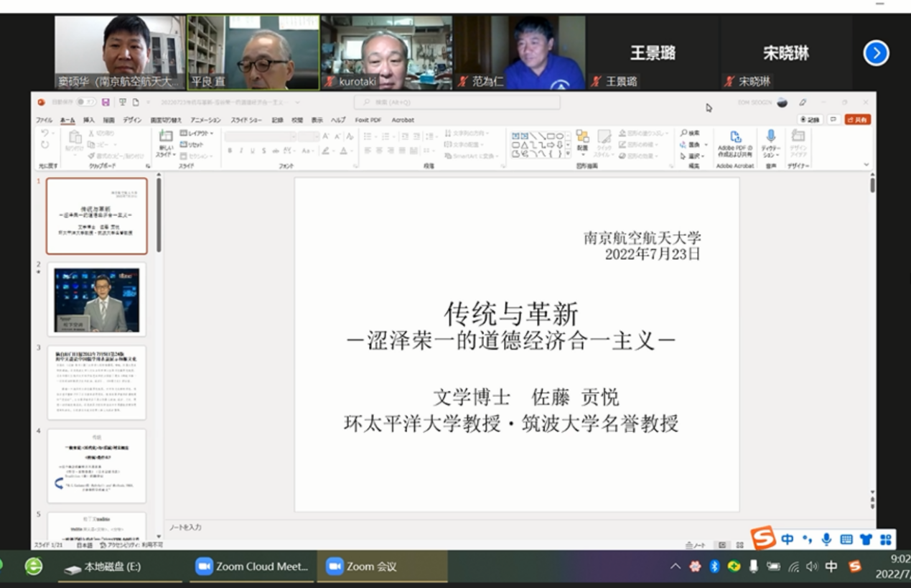The width and height of the screenshot is (911, 588).
Task: Open the スライドショー ribbon tab
Action: [246, 120]
